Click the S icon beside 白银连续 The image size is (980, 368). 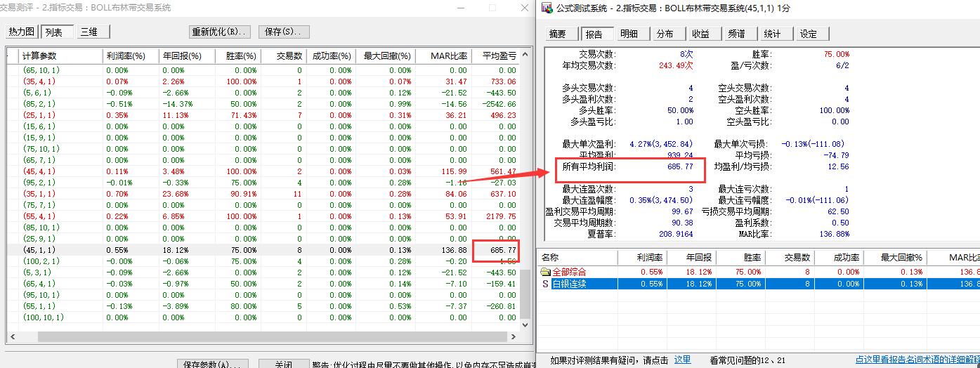pos(545,284)
